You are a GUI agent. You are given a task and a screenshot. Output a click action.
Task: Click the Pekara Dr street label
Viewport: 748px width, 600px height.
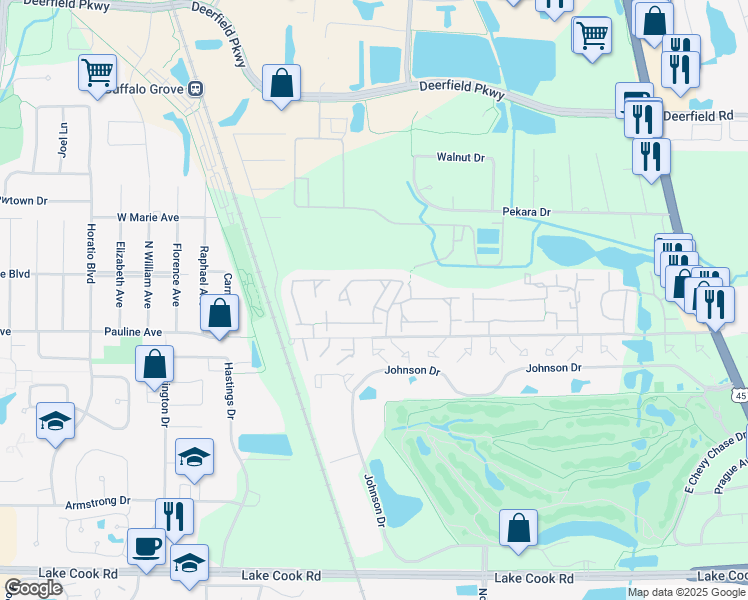pyautogui.click(x=526, y=212)
